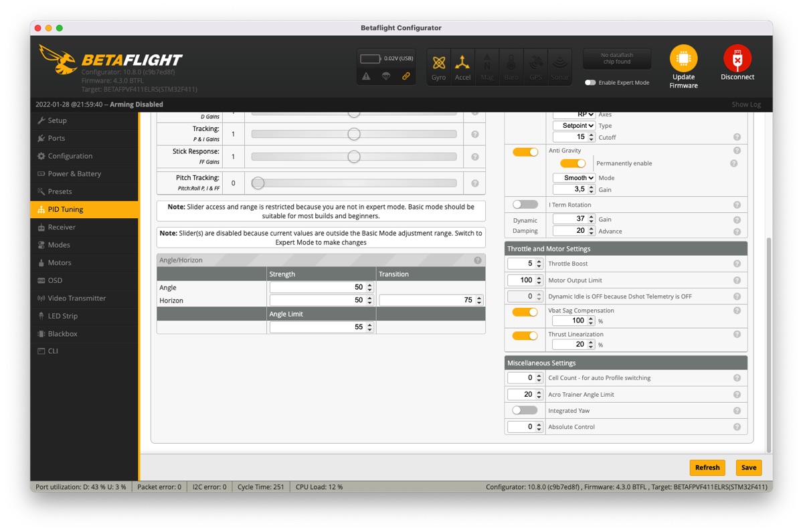Screen dimensions: 803x532
Task: Click stepper for Horizon Transition value
Action: click(479, 300)
